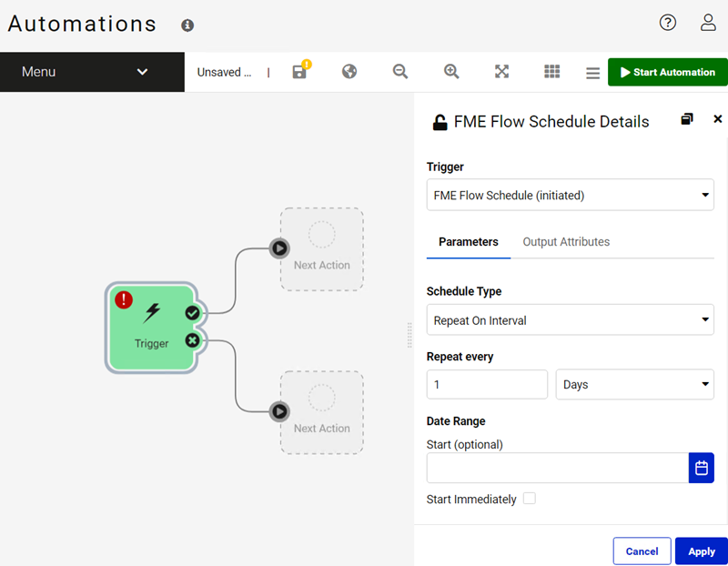Open the Schedule Type dropdown

(571, 320)
